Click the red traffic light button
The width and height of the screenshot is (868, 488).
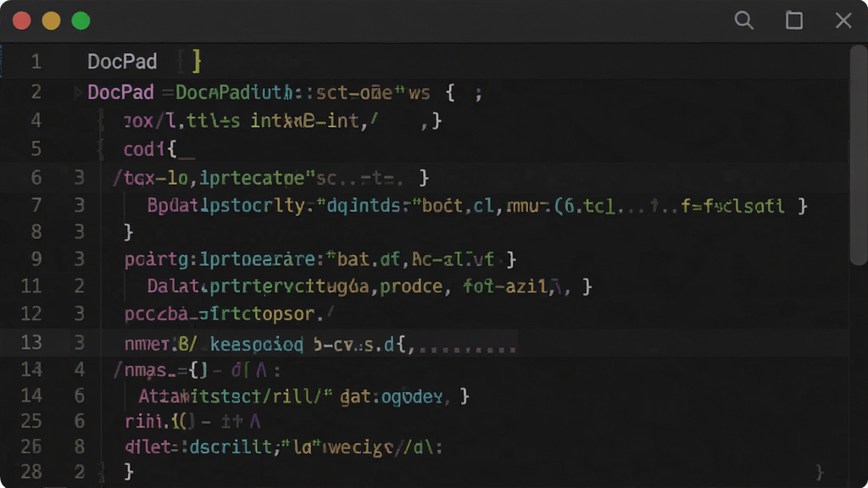(x=21, y=21)
